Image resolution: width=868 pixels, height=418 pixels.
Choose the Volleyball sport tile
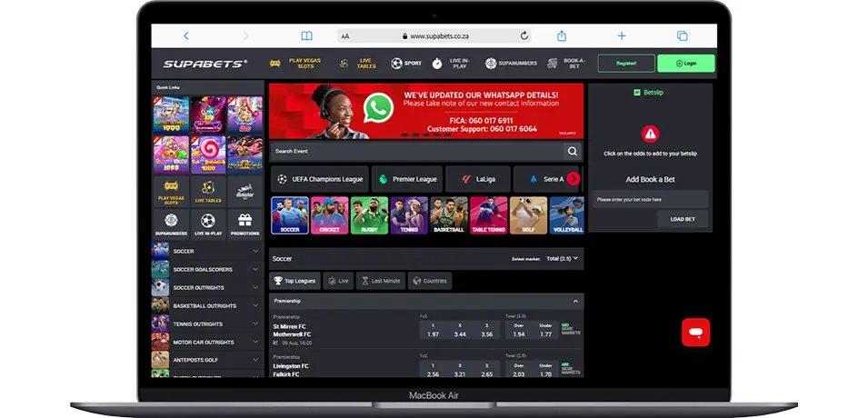click(x=567, y=215)
